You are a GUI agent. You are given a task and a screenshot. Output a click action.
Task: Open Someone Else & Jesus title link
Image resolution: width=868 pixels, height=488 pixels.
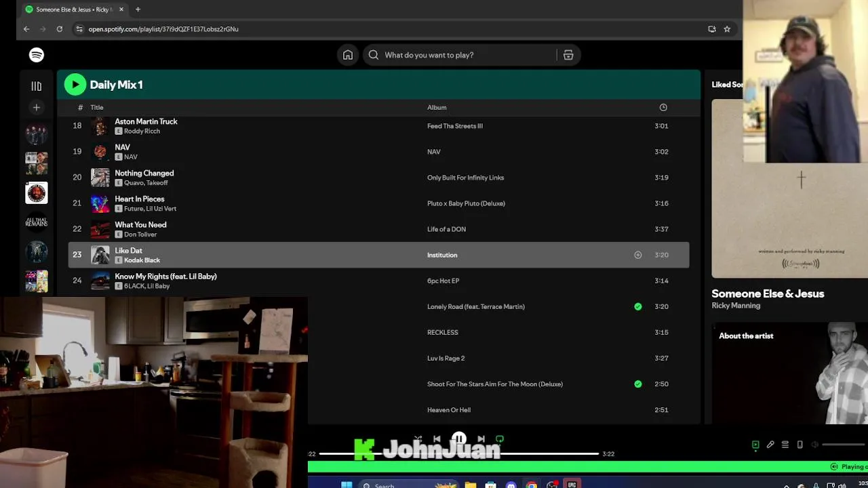click(x=768, y=293)
